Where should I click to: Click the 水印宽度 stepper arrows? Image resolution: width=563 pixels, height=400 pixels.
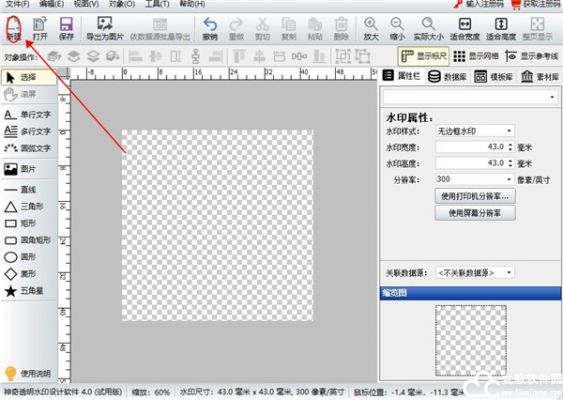510,147
